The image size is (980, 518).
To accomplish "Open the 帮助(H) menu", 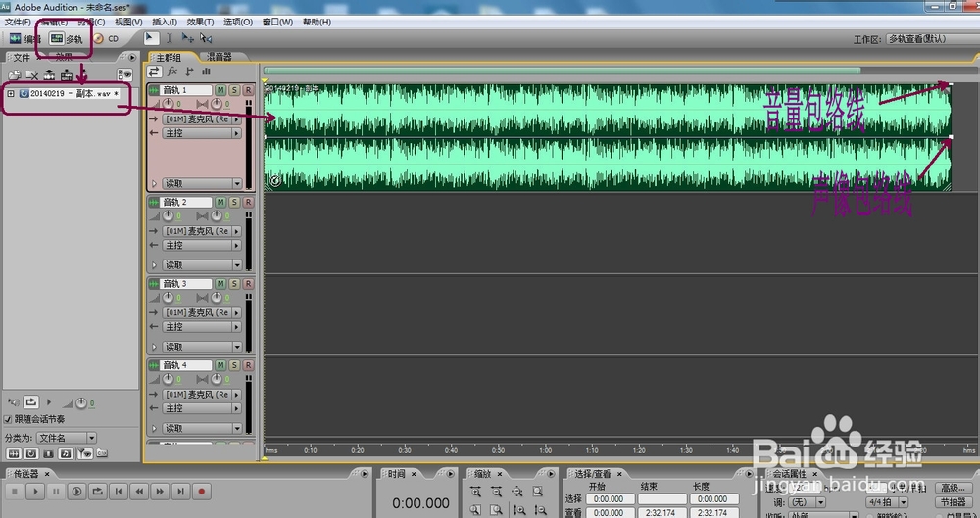I will click(x=317, y=22).
